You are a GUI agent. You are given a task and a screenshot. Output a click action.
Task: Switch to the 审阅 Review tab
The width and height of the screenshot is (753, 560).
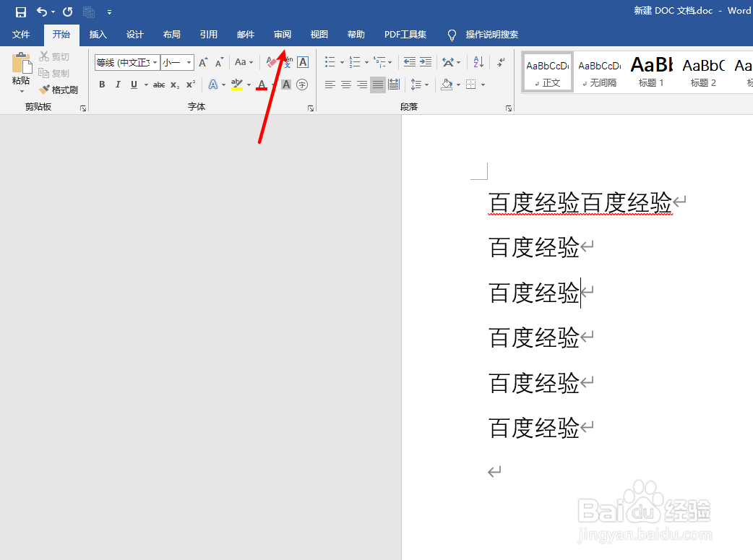283,35
